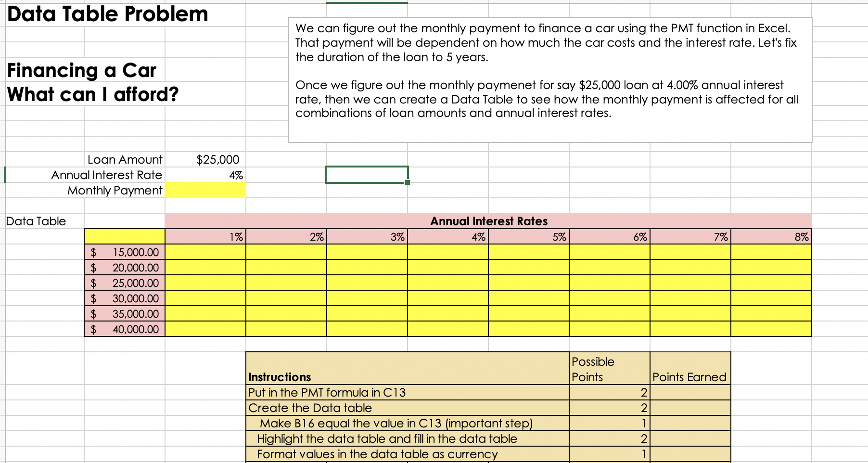The height and width of the screenshot is (463, 868).
Task: Click the 'What can I afford?' heading
Action: 93,94
